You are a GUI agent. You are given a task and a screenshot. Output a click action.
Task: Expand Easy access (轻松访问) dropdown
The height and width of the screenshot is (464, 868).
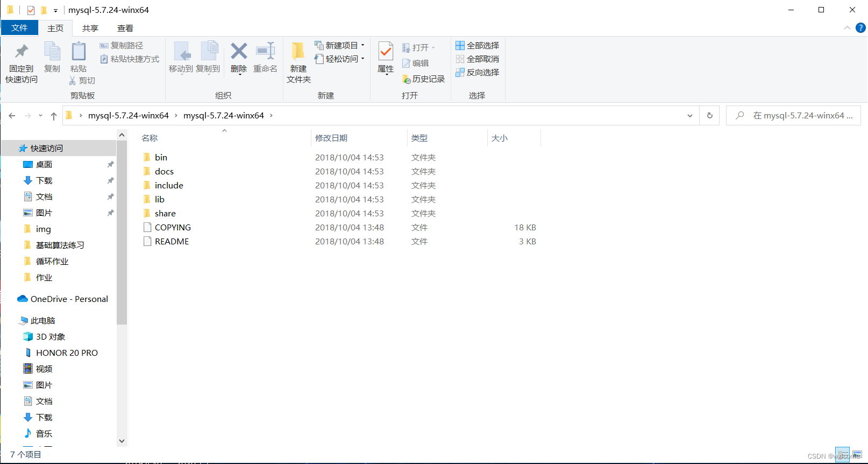click(x=363, y=59)
